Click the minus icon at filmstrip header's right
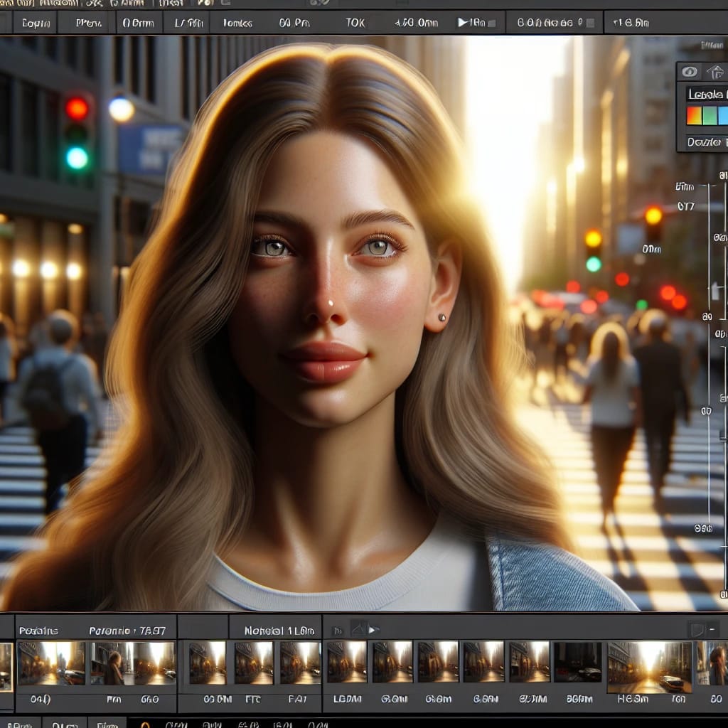The height and width of the screenshot is (728, 728). 712,630
